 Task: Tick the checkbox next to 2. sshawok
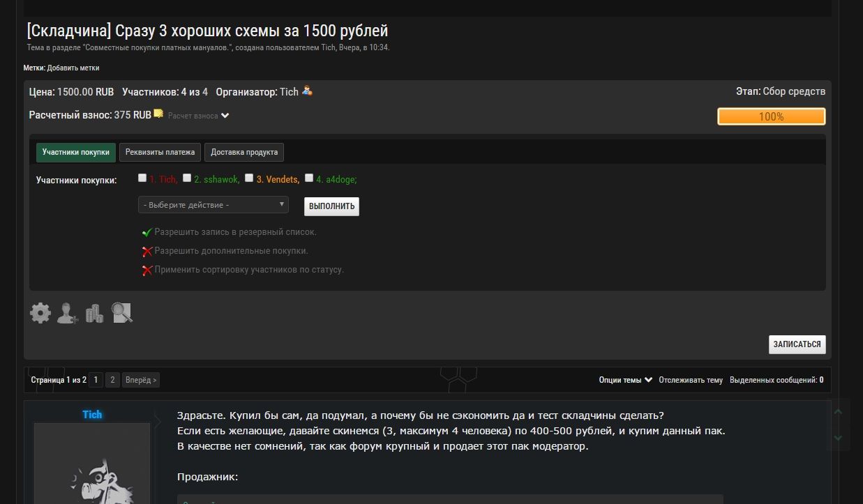187,178
